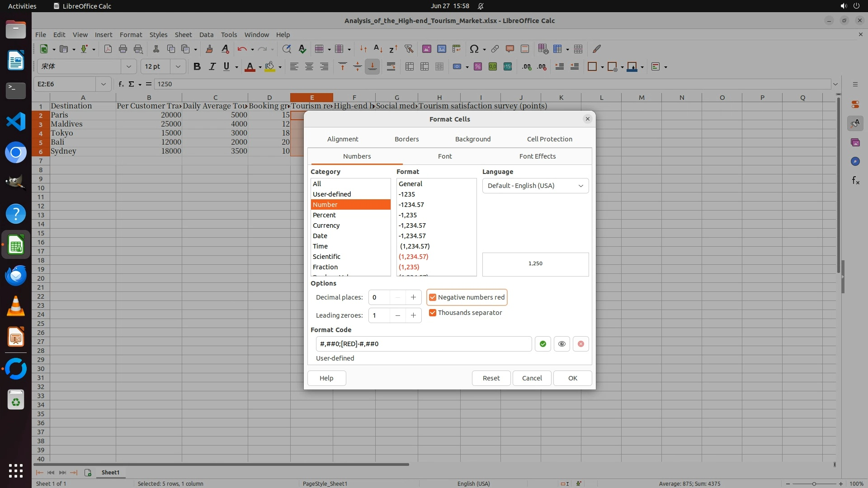868x488 pixels.
Task: Expand the font name dropdown
Action: [128, 67]
